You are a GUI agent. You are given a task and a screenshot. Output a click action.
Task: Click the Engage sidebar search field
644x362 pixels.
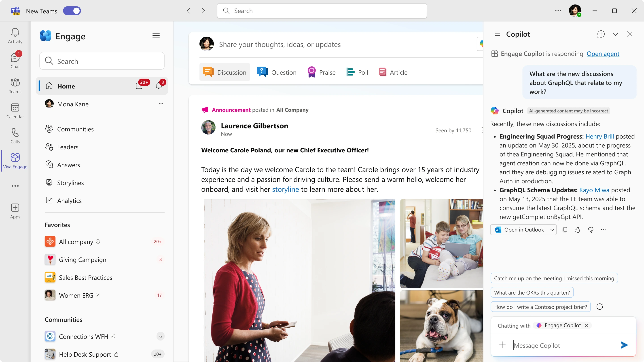[102, 61]
